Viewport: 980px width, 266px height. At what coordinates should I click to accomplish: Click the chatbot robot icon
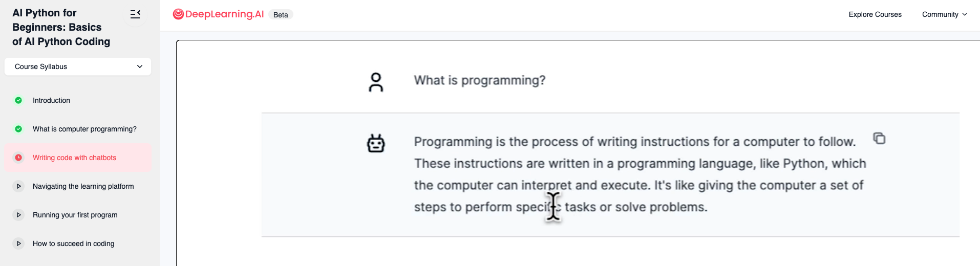[376, 143]
